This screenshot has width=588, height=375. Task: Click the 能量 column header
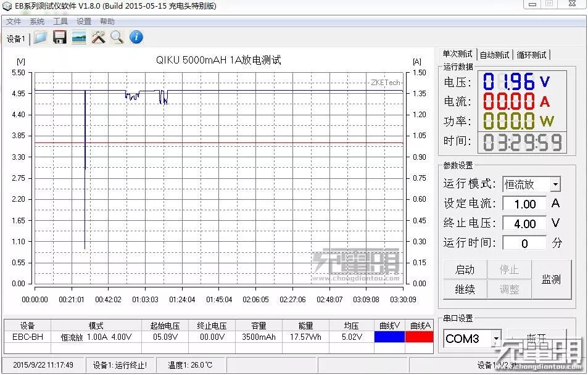(x=305, y=326)
